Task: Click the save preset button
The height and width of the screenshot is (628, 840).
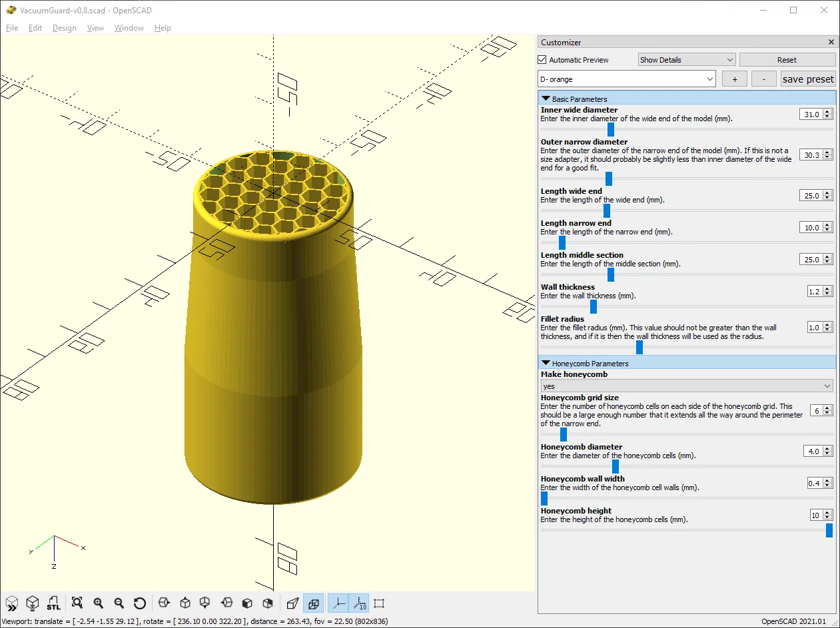Action: coord(808,79)
